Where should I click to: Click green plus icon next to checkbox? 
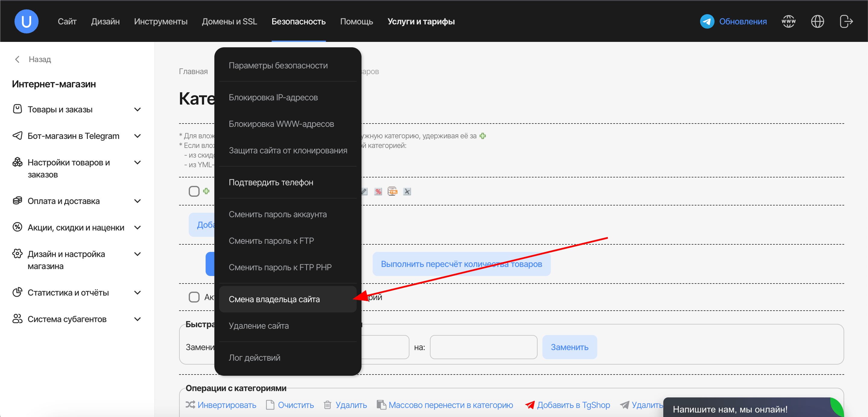206,191
